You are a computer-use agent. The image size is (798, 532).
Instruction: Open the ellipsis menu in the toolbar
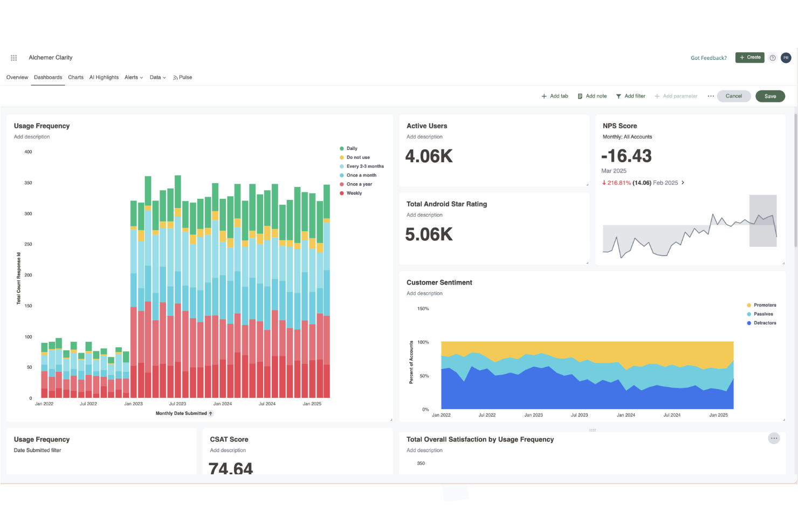coord(710,96)
